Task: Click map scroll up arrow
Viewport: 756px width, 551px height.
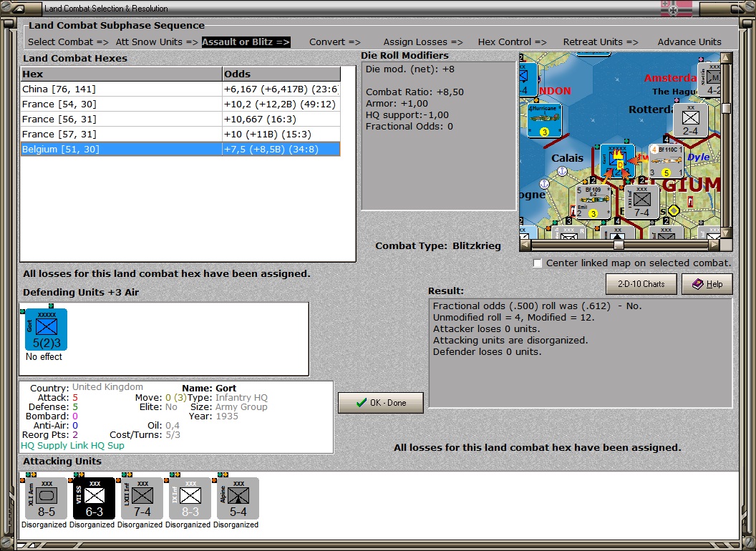Action: 726,58
